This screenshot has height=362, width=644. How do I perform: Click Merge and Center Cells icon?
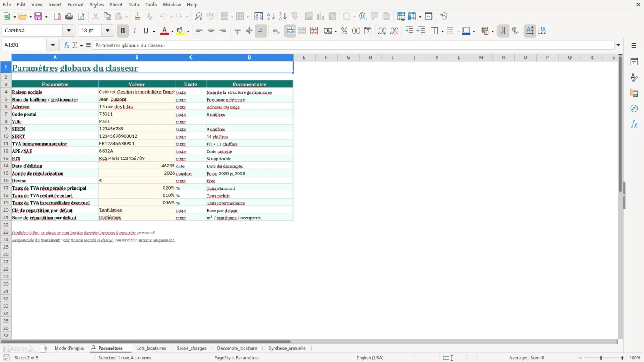pos(290,31)
